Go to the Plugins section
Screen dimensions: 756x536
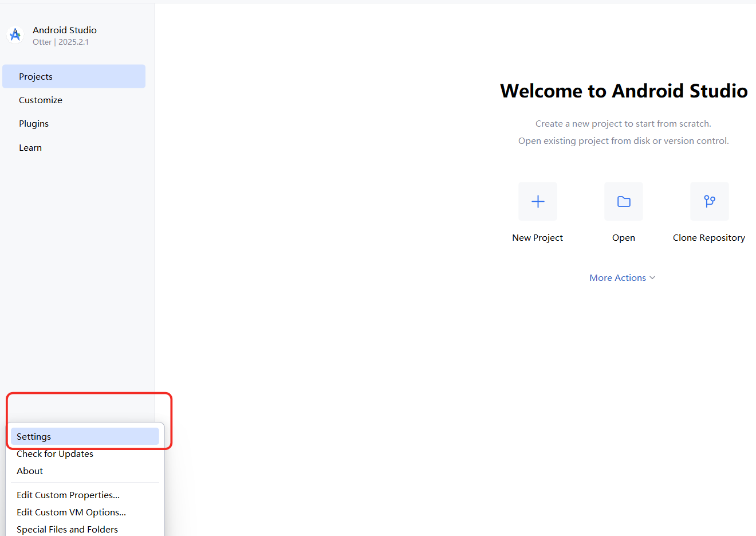(x=33, y=123)
